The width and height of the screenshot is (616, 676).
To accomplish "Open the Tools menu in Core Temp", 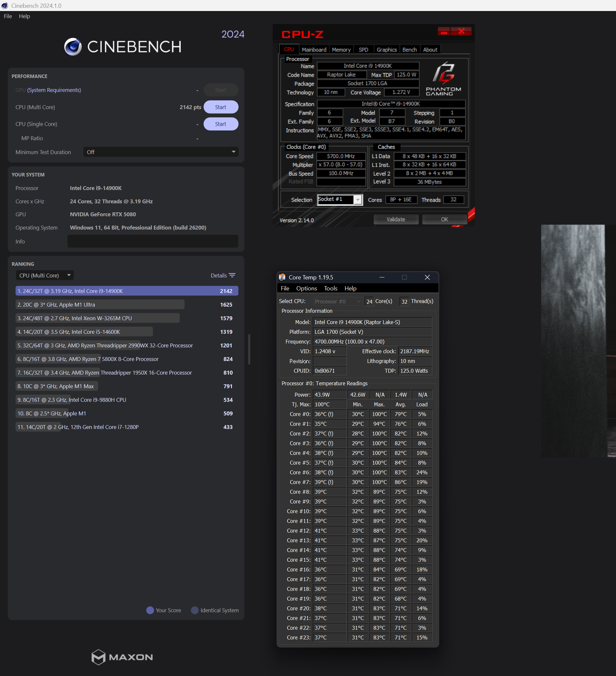I will [330, 288].
